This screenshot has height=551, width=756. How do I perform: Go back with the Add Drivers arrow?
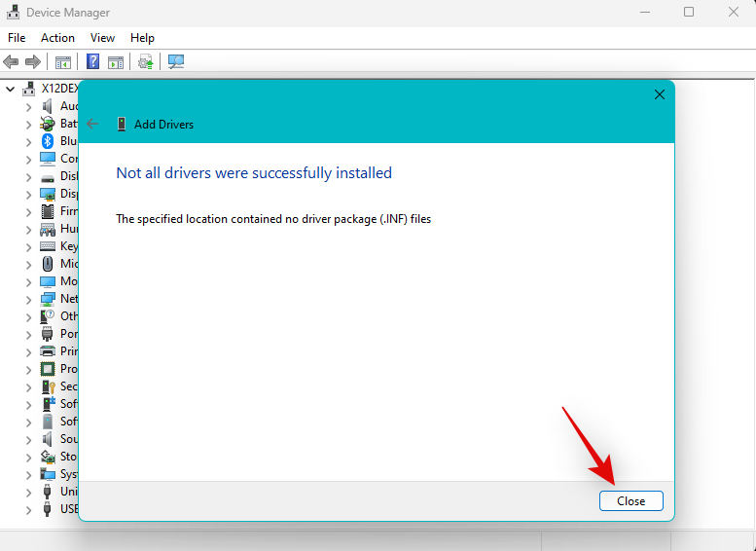(x=92, y=124)
